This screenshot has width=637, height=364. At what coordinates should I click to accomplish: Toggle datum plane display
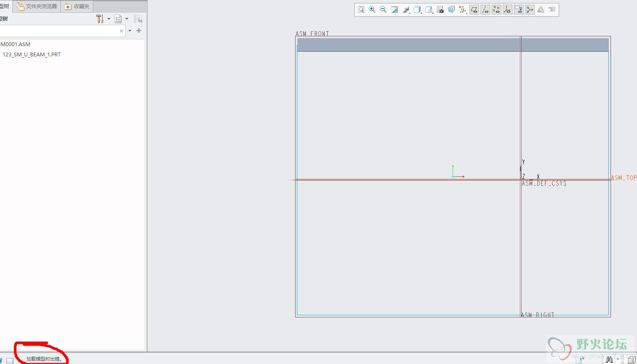point(474,10)
